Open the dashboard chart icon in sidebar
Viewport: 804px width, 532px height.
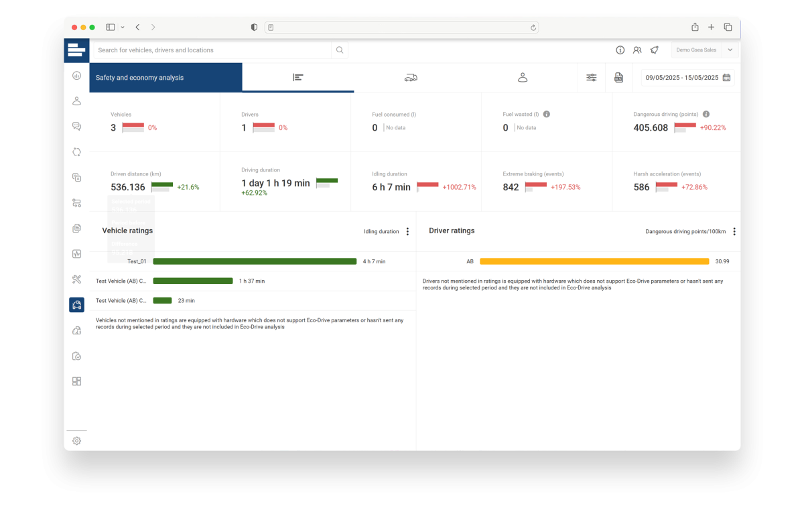point(76,76)
